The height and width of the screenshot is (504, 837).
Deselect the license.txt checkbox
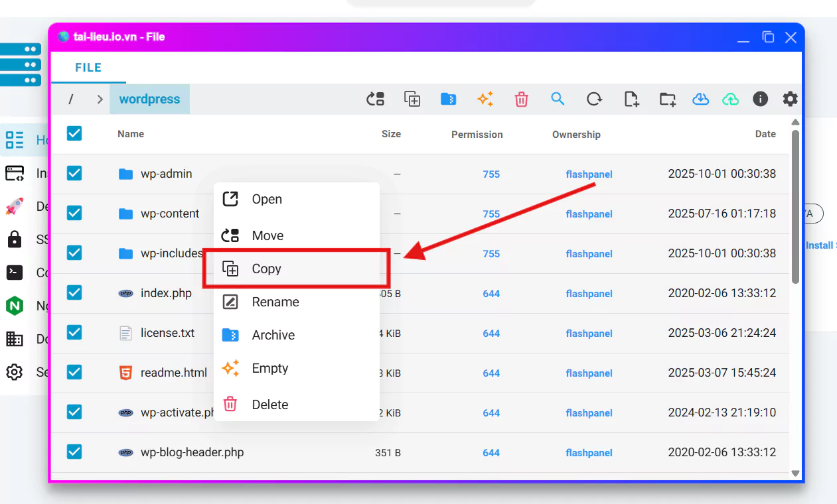coord(74,333)
